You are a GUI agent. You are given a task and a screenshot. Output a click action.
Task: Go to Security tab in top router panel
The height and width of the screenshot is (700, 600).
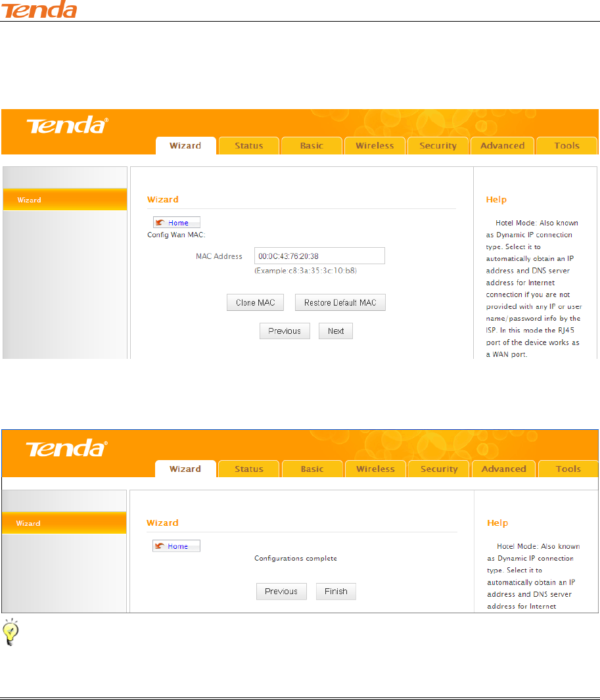(x=438, y=145)
